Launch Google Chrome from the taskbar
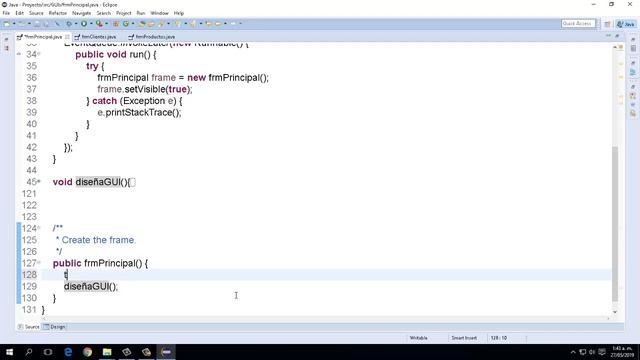This screenshot has width=640, height=360. click(x=87, y=352)
